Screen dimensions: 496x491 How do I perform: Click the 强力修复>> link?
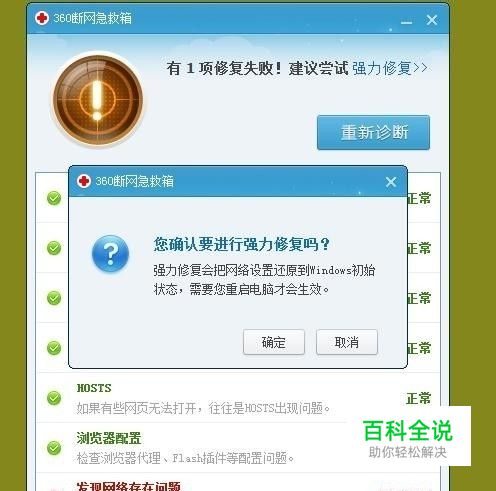(390, 68)
